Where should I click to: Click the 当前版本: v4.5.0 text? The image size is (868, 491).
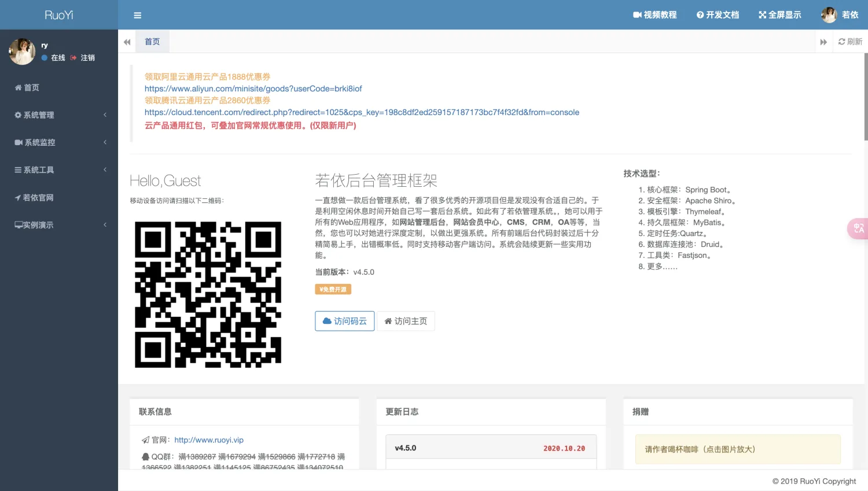coord(344,272)
